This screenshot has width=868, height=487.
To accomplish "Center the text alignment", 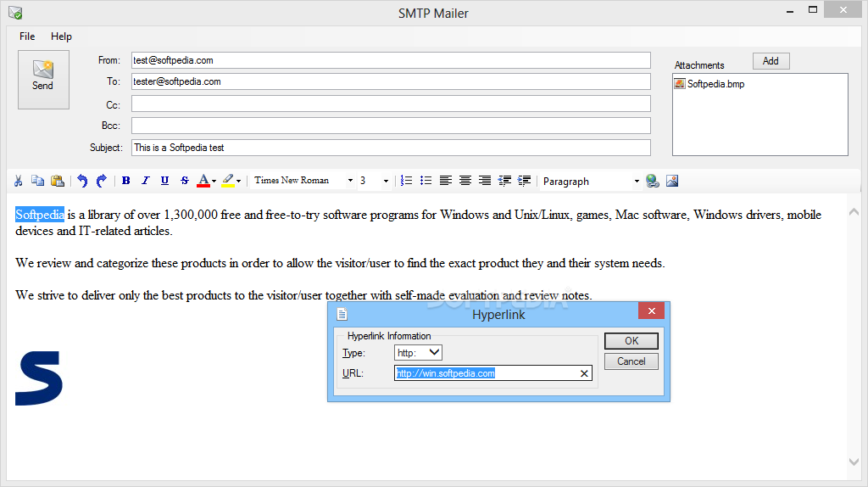I will pos(465,181).
